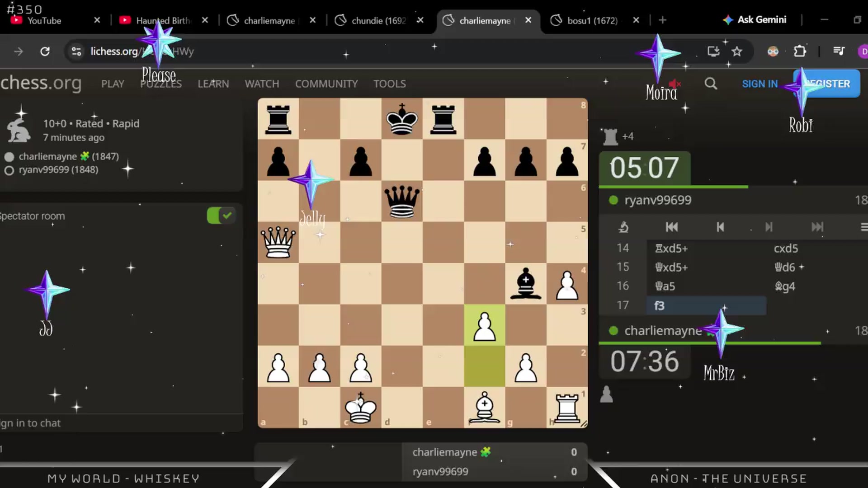This screenshot has width=868, height=488.
Task: Click the white king on c1
Action: 361,408
